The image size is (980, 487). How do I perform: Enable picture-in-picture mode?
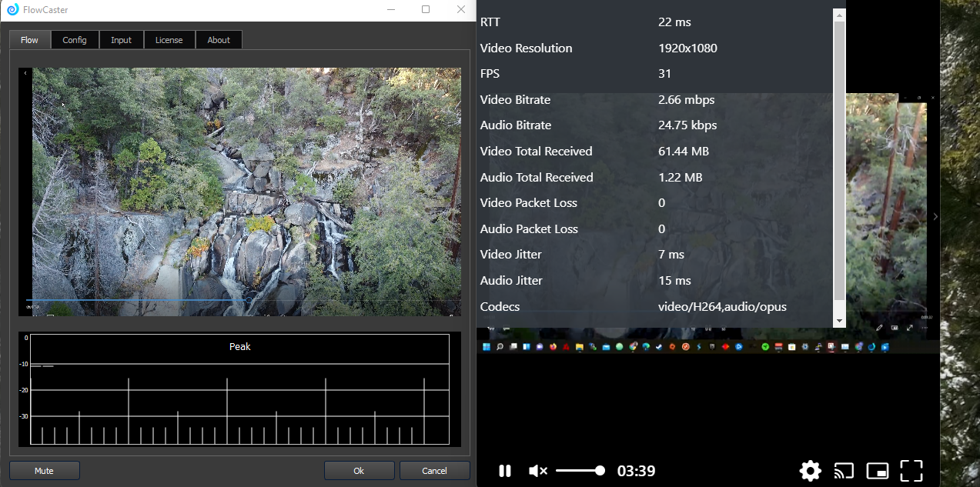[x=878, y=471]
